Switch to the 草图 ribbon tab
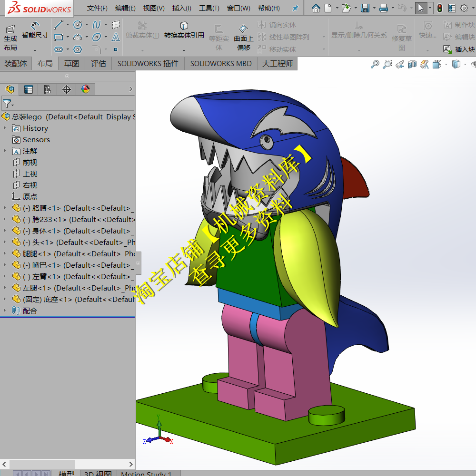Screen dimensions: 476x476 coord(72,63)
